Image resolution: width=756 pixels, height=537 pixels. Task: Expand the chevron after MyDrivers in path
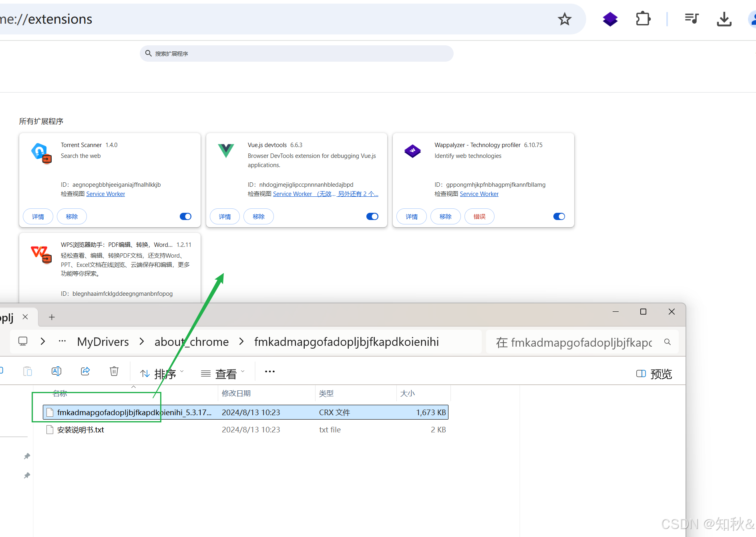tap(142, 341)
